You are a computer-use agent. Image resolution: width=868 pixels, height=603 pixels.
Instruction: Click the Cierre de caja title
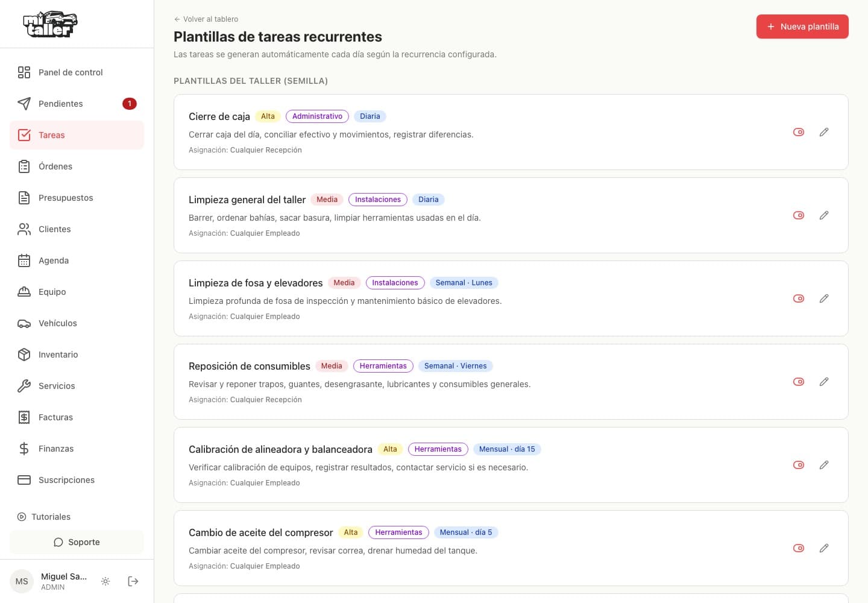(x=219, y=116)
